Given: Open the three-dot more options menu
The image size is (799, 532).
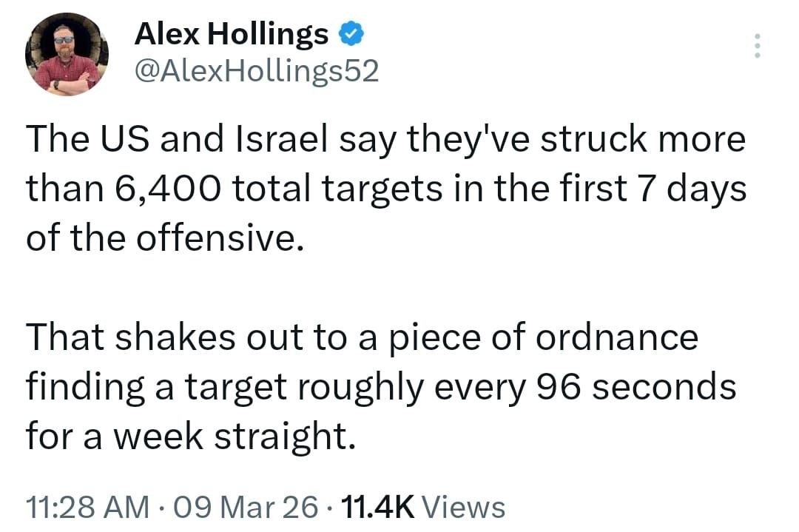Looking at the screenshot, I should pos(756,47).
